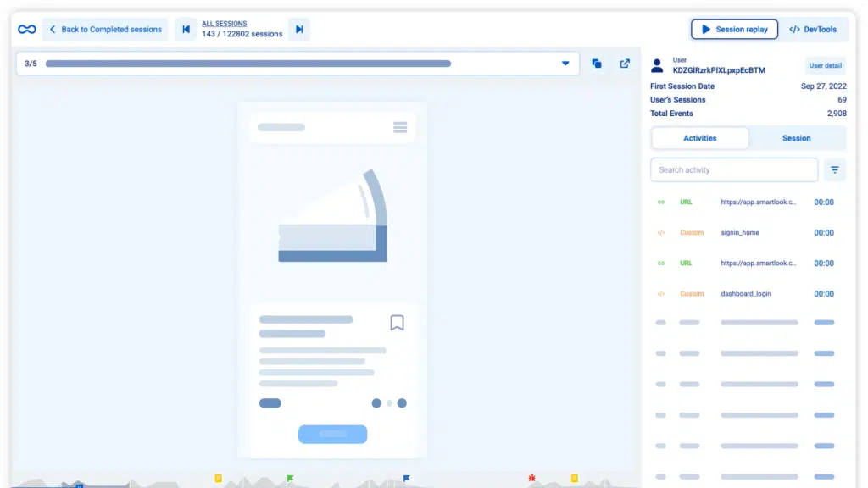Click the code icon on the dashboard_login row
This screenshot has width=868, height=488.
pyautogui.click(x=661, y=294)
